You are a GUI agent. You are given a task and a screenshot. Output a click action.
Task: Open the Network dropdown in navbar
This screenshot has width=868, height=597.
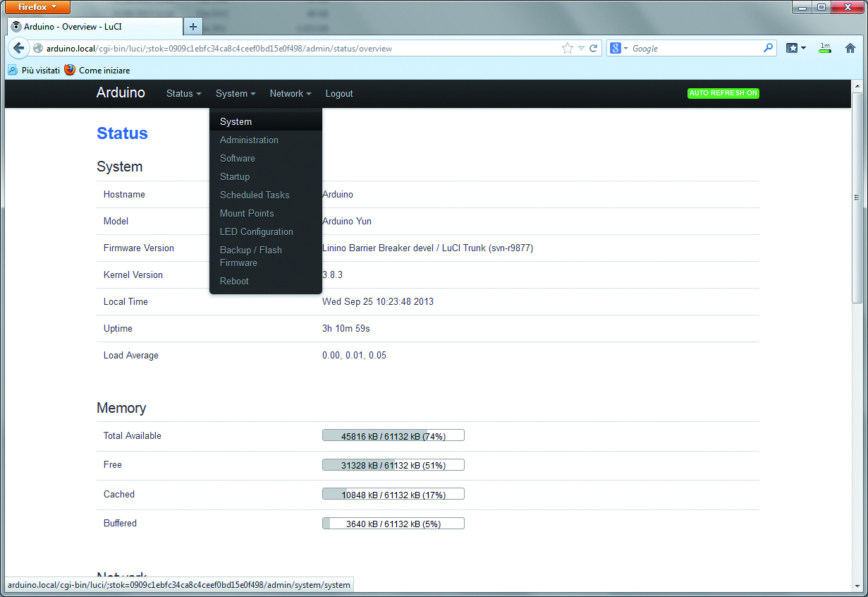point(291,93)
